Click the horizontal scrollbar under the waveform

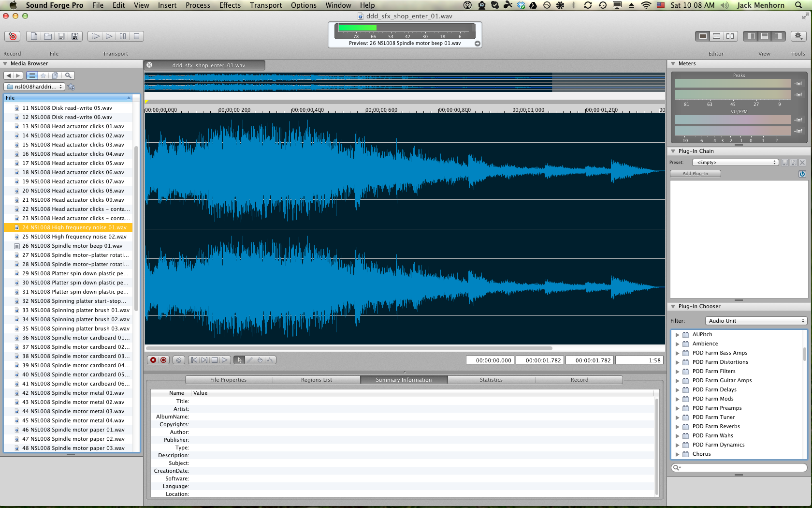click(x=348, y=348)
